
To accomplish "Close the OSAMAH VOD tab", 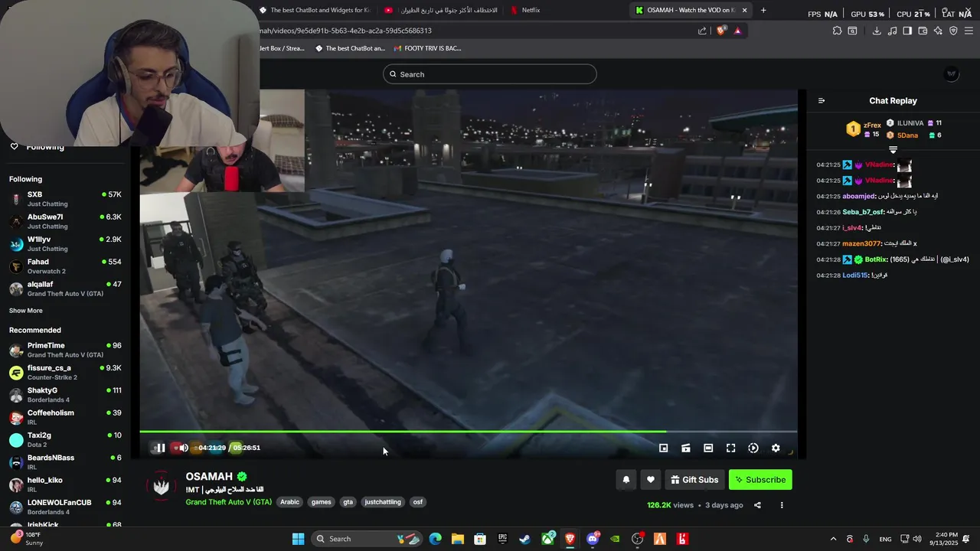I will coord(744,10).
